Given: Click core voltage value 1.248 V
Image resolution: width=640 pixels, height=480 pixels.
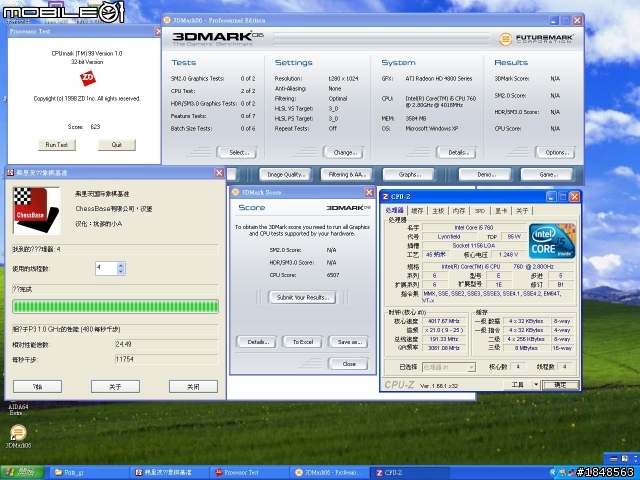Looking at the screenshot, I should (509, 254).
